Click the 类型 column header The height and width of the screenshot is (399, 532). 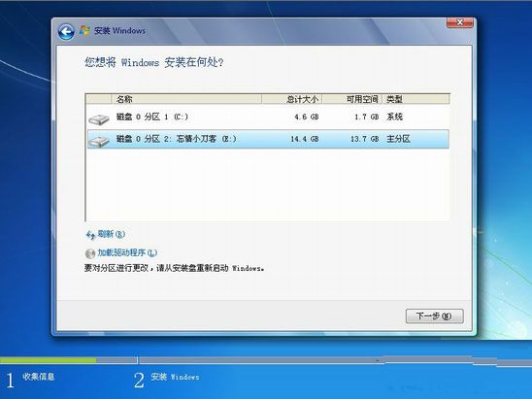click(x=416, y=99)
